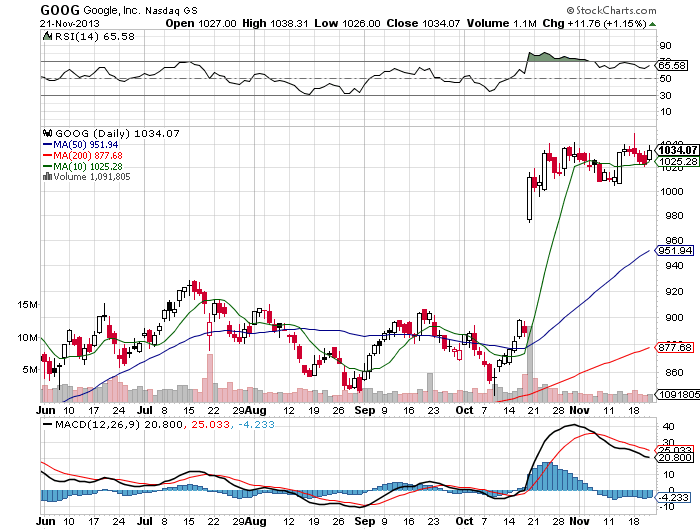Click 'Jun' on the MACD panel date axis
700x530 pixels.
[46, 522]
